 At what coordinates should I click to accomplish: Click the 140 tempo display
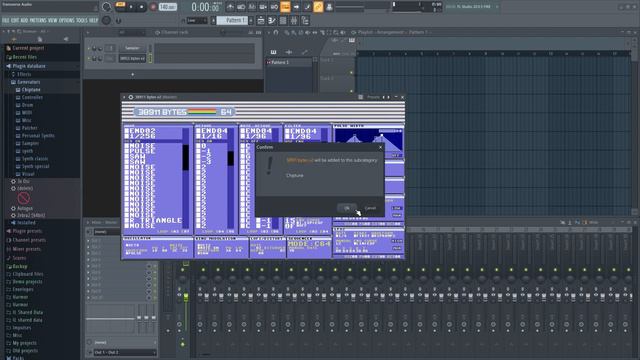coord(167,7)
